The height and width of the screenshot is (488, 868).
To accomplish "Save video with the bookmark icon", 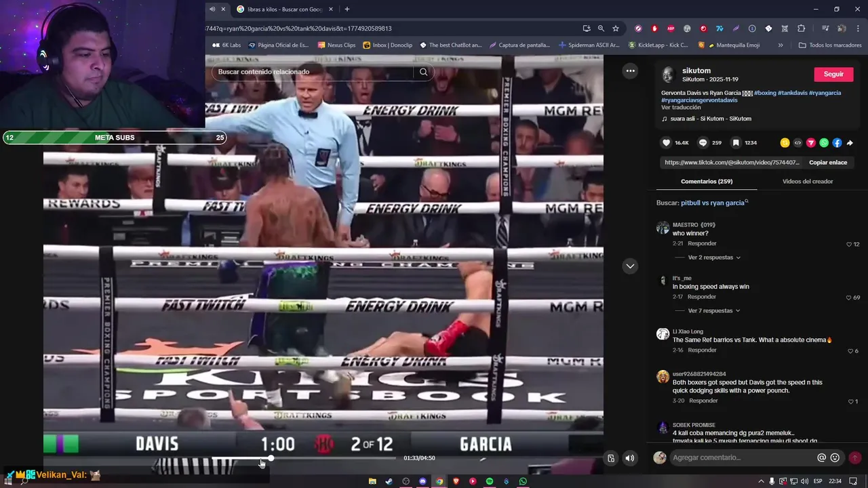I will click(x=736, y=142).
